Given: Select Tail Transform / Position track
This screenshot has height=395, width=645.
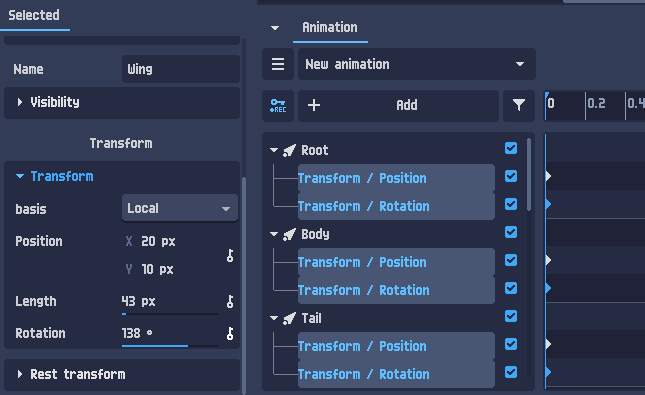Looking at the screenshot, I should click(396, 346).
